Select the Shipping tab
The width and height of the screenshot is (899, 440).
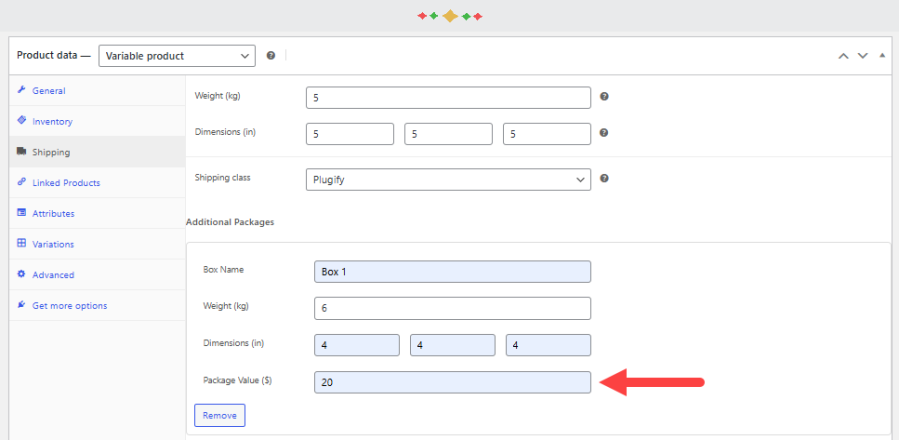(97, 152)
